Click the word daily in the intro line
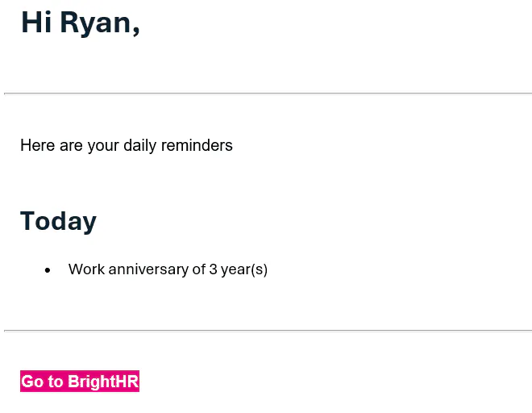This screenshot has width=532, height=413. pyautogui.click(x=140, y=145)
